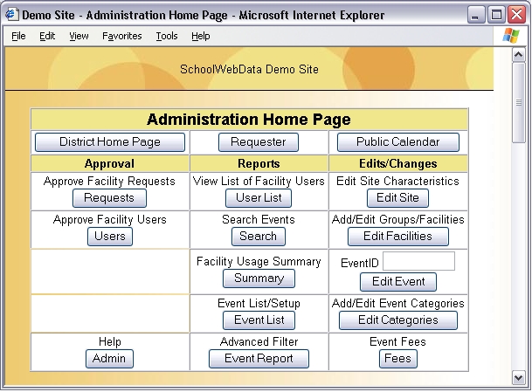Click the 'Approval' column header

(109, 164)
